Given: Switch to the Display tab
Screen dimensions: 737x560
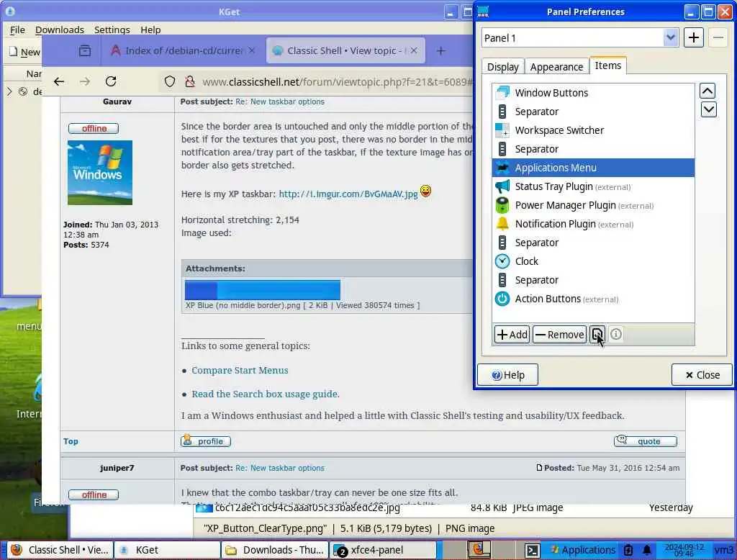Looking at the screenshot, I should tap(502, 67).
